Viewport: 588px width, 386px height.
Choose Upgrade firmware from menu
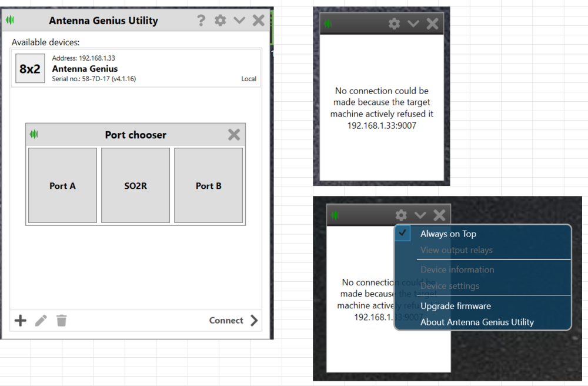[x=456, y=306]
